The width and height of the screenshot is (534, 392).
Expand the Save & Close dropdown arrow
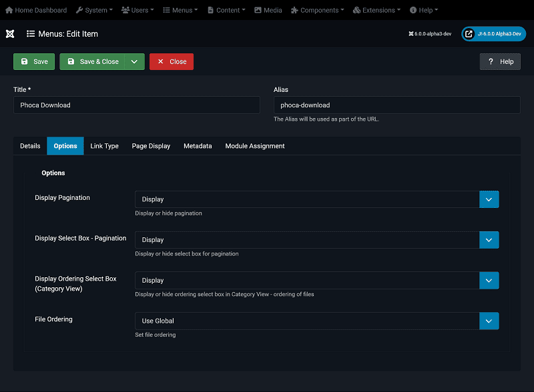coord(135,61)
